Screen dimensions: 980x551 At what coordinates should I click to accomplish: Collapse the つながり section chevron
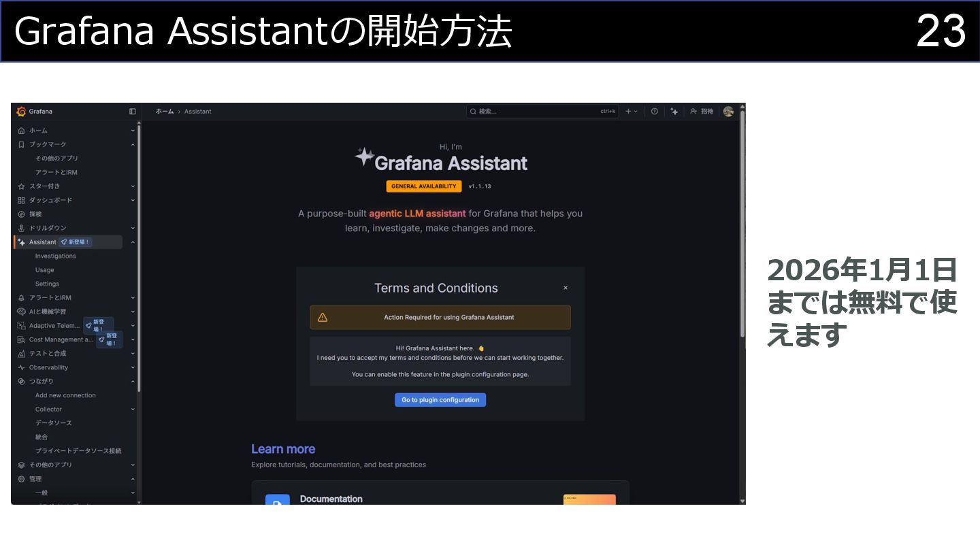(133, 382)
